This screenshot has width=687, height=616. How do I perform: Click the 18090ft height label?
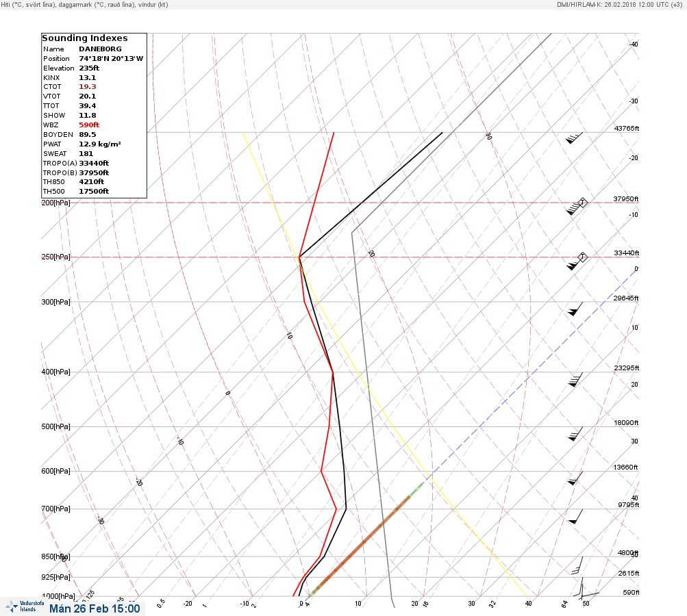coord(626,423)
